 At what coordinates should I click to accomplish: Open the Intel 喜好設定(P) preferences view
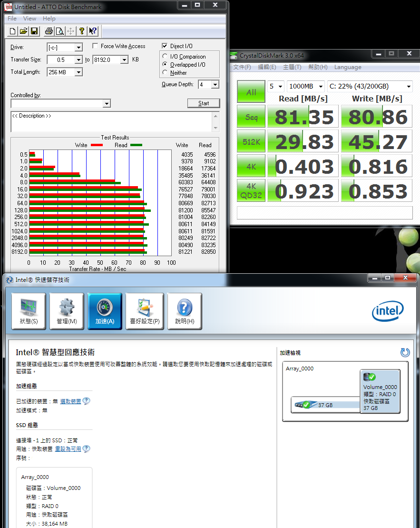(x=145, y=311)
